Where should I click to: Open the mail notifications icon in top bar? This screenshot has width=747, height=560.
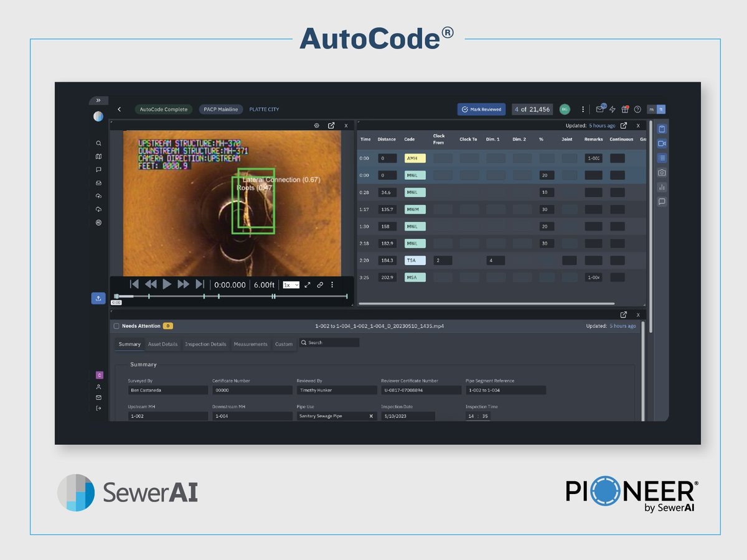click(600, 110)
